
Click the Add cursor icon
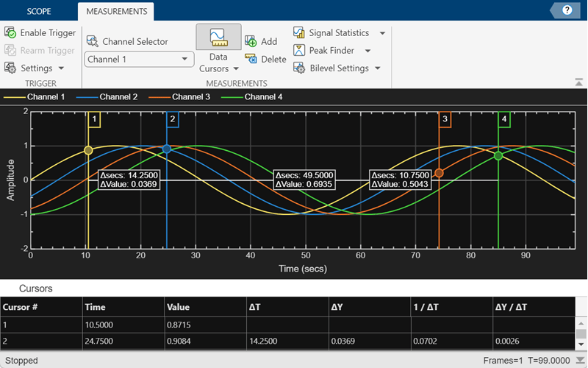coord(251,41)
